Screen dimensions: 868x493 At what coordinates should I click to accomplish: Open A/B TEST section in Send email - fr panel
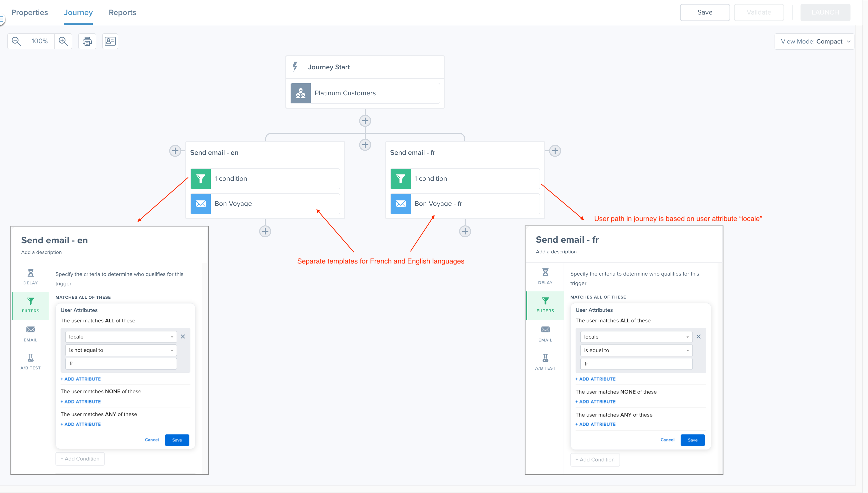pos(545,362)
